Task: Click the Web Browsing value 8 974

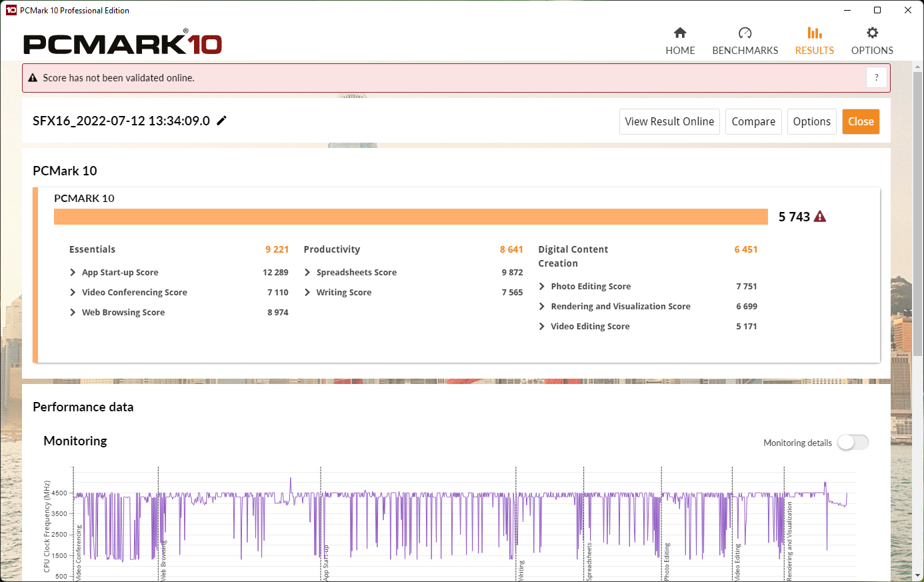Action: coord(278,313)
